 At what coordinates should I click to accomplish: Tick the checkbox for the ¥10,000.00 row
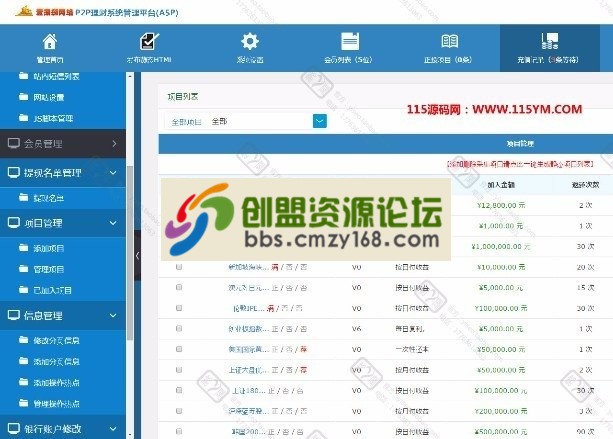(179, 267)
